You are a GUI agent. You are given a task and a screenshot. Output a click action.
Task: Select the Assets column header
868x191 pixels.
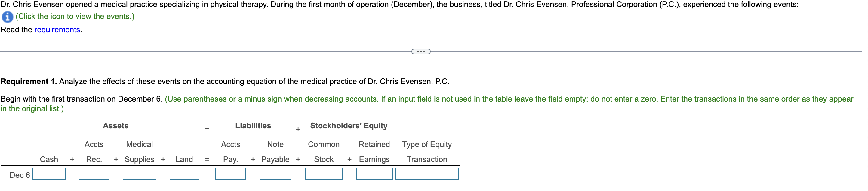click(x=115, y=126)
